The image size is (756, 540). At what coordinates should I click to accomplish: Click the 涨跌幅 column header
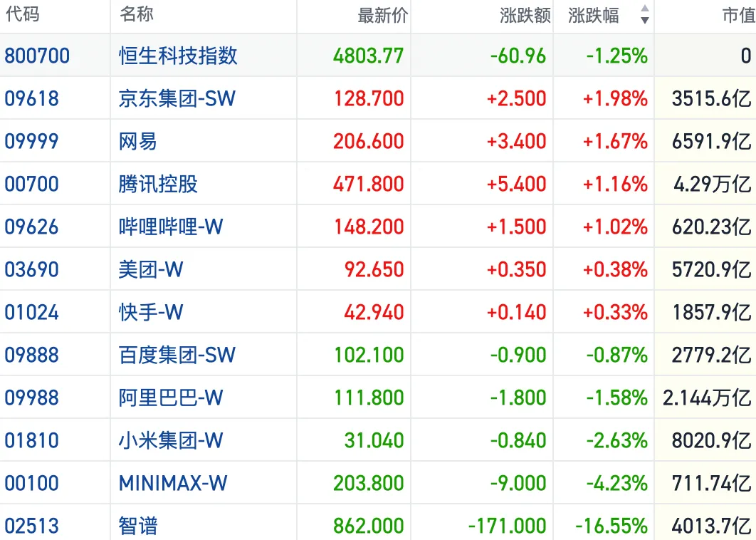click(594, 16)
